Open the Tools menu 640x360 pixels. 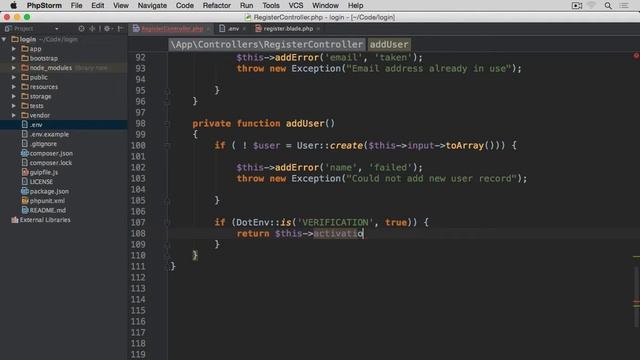click(x=271, y=5)
